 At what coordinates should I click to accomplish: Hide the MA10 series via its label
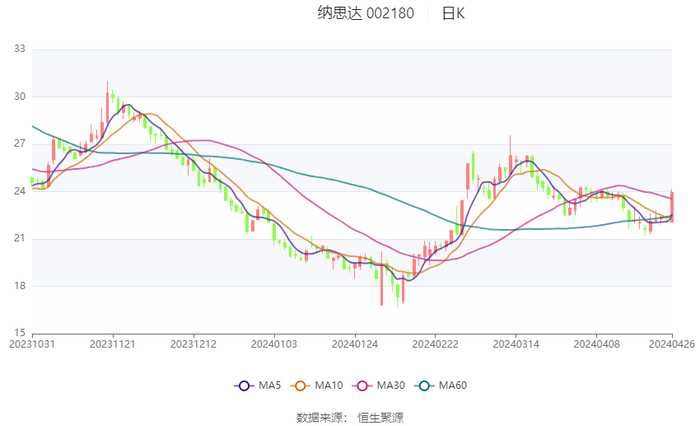click(329, 386)
